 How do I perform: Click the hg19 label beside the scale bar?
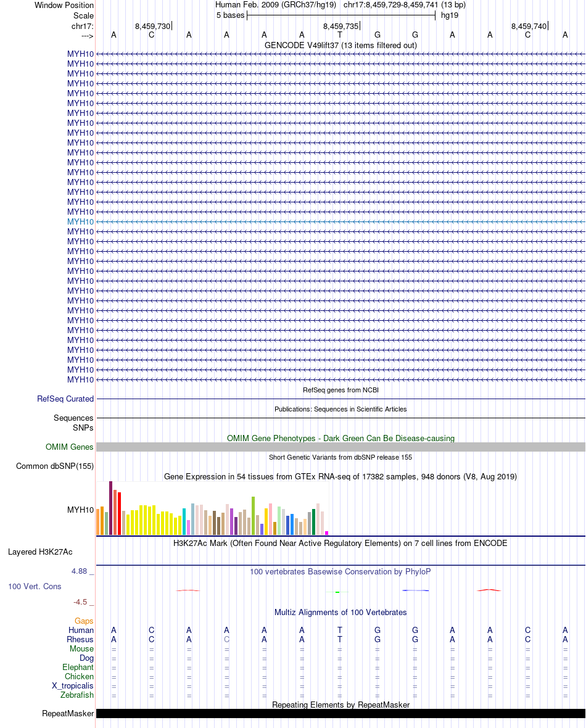(450, 15)
